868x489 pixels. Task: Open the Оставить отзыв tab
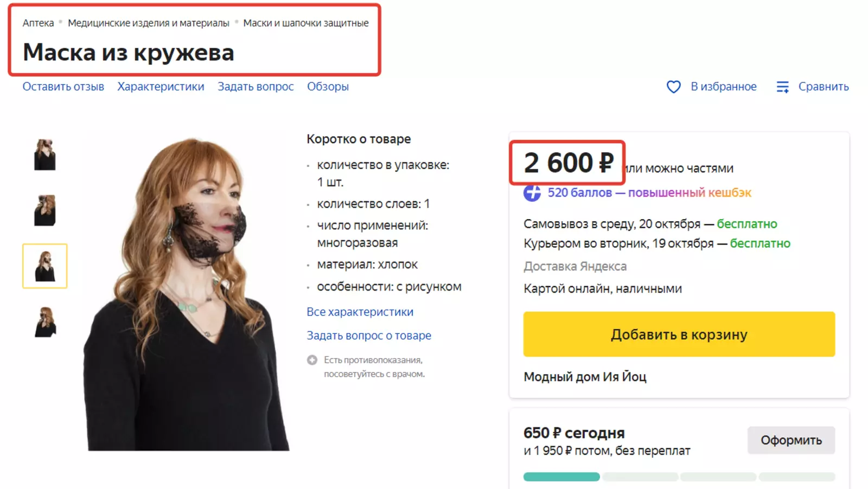click(x=63, y=87)
